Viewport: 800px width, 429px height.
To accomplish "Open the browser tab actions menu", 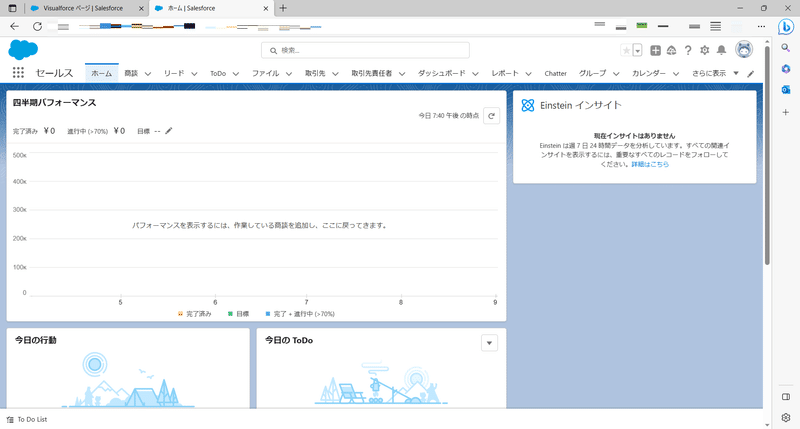I will 12,8.
